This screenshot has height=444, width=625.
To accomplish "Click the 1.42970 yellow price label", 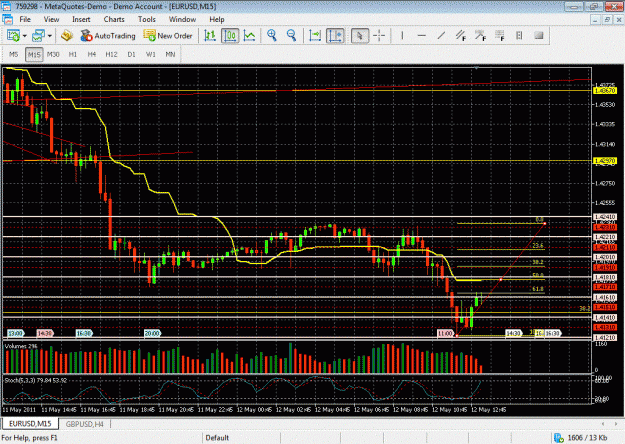I will [x=605, y=161].
